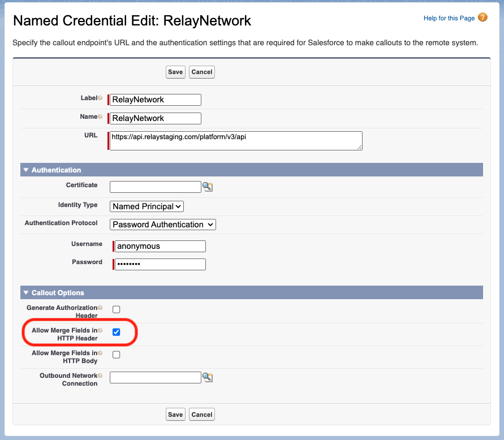Screen dimensions: 504x440
Task: Uncheck Allow Merge Fields in HTTP Header
Action: [x=116, y=332]
